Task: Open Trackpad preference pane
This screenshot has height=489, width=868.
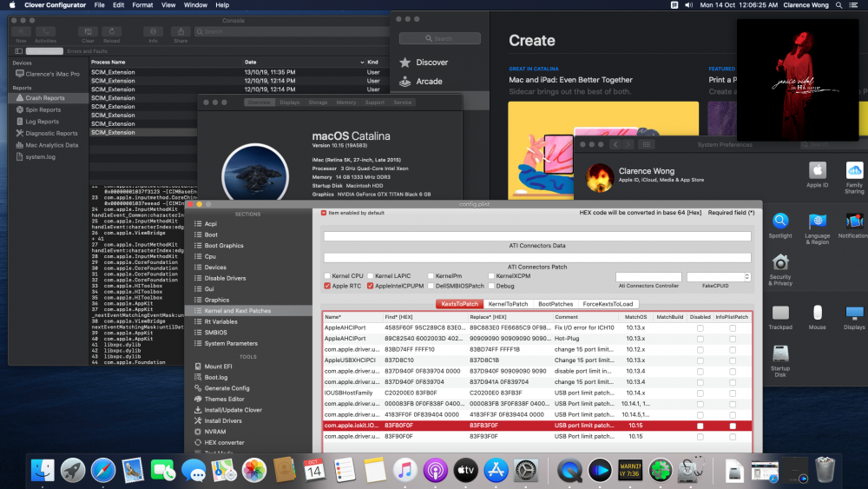Action: point(780,317)
